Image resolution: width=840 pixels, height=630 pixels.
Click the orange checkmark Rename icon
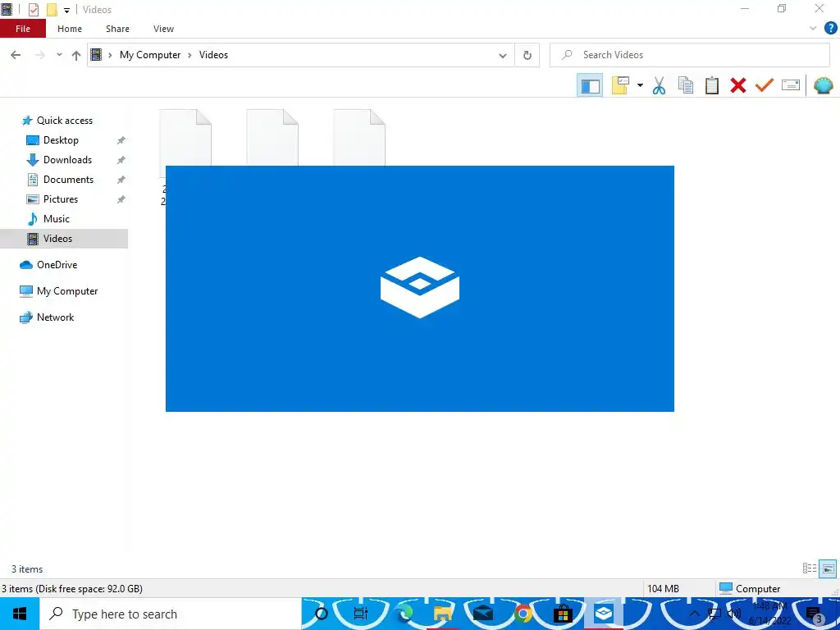[764, 85]
